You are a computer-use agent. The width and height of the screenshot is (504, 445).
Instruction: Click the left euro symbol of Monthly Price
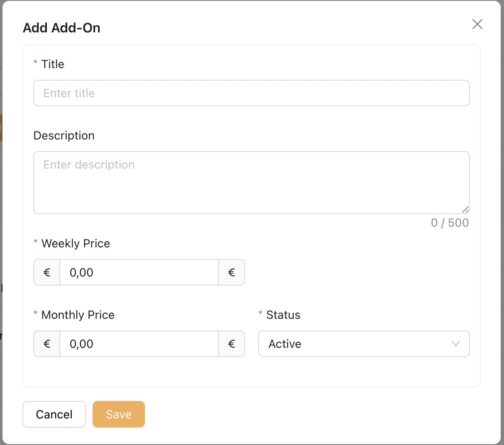tap(47, 344)
